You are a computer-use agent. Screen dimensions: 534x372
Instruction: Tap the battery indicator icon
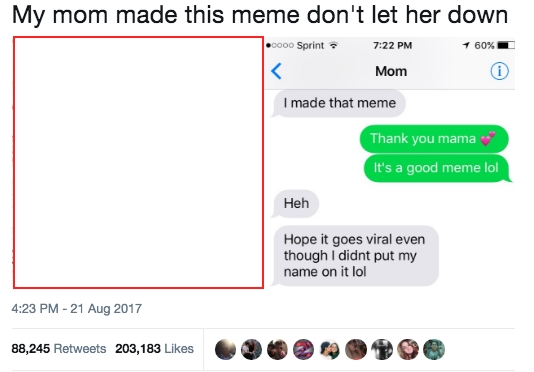tap(506, 45)
